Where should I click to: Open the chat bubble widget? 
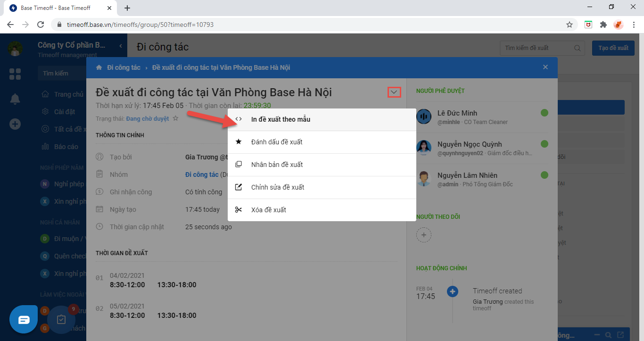point(24,320)
